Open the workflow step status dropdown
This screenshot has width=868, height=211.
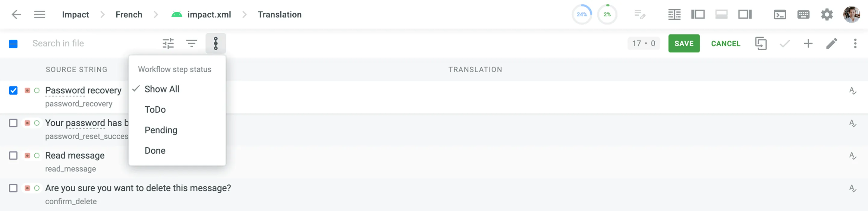coord(215,43)
